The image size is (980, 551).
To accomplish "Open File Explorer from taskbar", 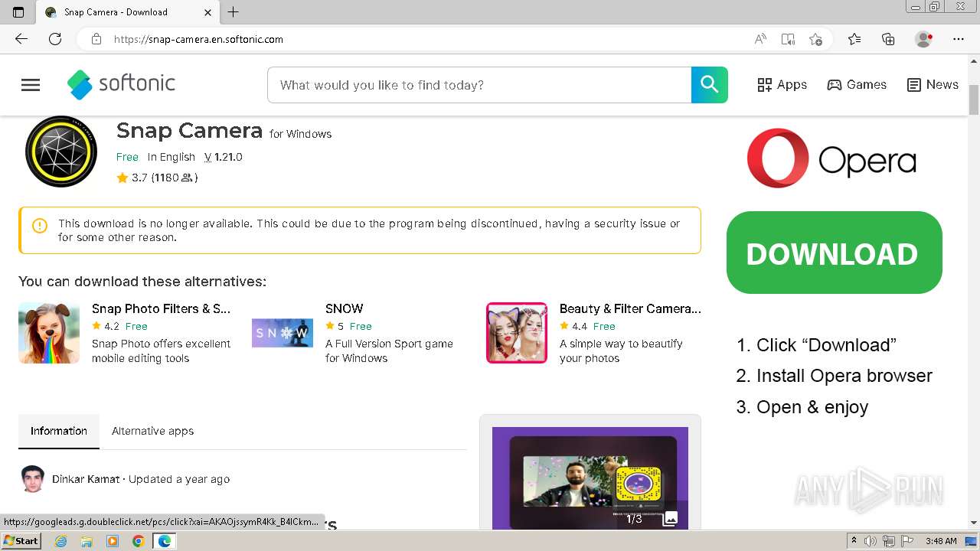I will click(87, 541).
